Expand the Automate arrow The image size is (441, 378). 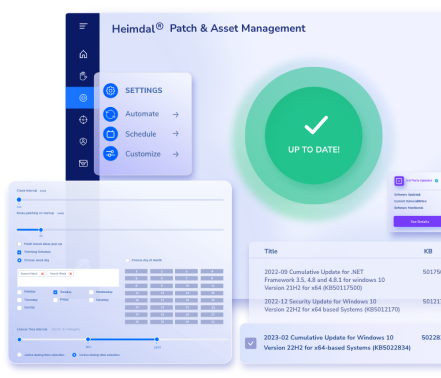[176, 115]
